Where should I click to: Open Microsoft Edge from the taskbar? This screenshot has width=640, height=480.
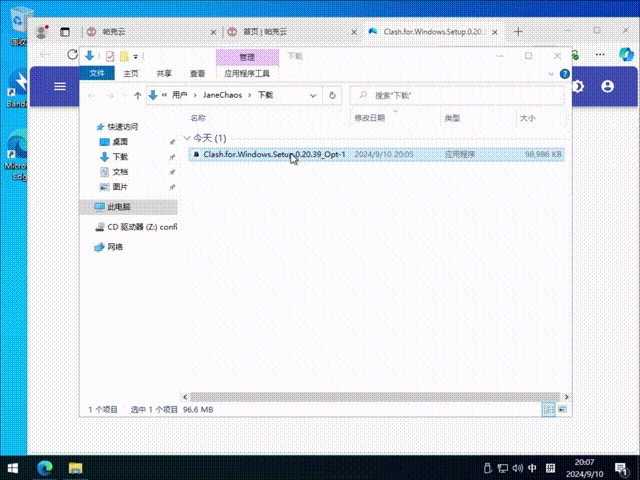[45, 468]
